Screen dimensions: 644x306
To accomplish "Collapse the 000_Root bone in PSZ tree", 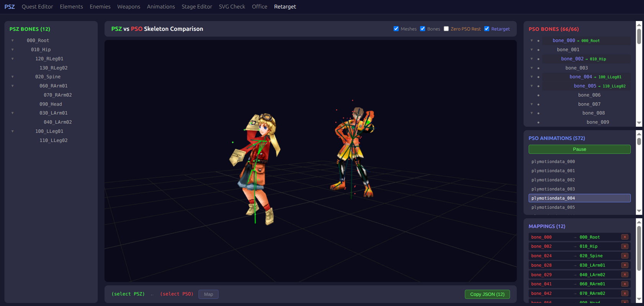I will point(13,41).
